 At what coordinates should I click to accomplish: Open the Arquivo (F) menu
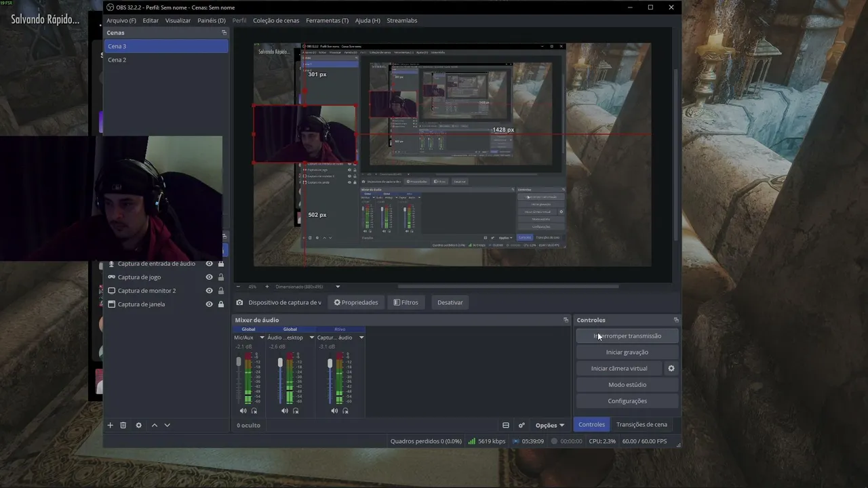pos(121,20)
